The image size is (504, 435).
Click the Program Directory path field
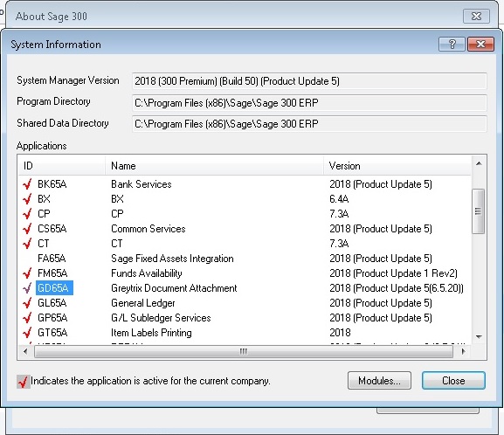(309, 103)
